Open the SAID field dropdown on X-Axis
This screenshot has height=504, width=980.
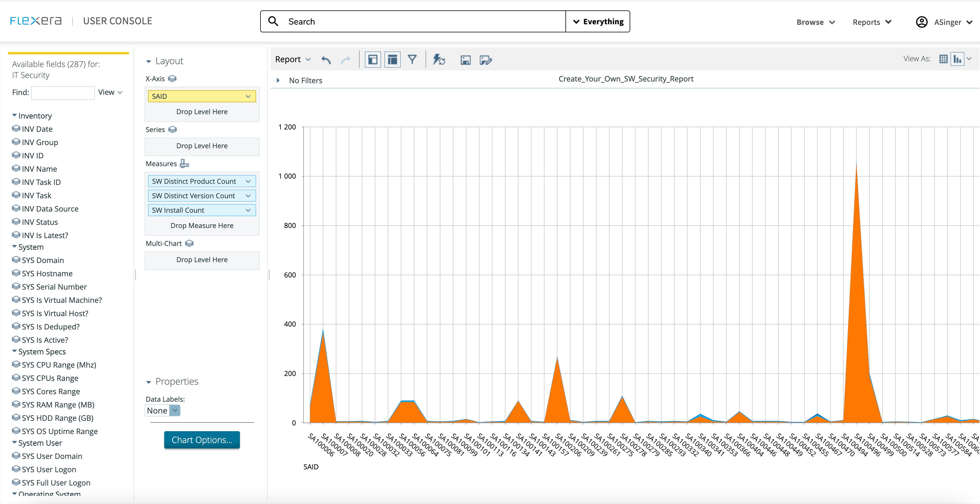[x=248, y=96]
